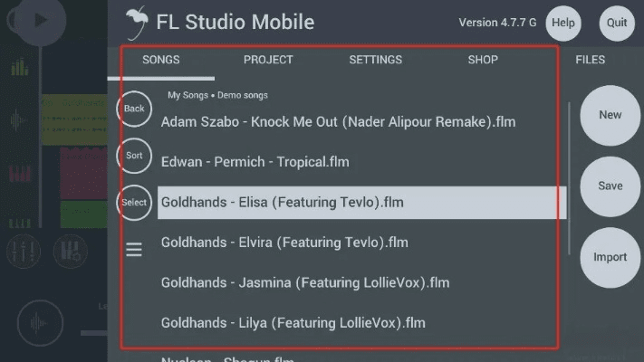Click the FL Studio fruit logo
The width and height of the screenshot is (644, 362).
point(136,22)
